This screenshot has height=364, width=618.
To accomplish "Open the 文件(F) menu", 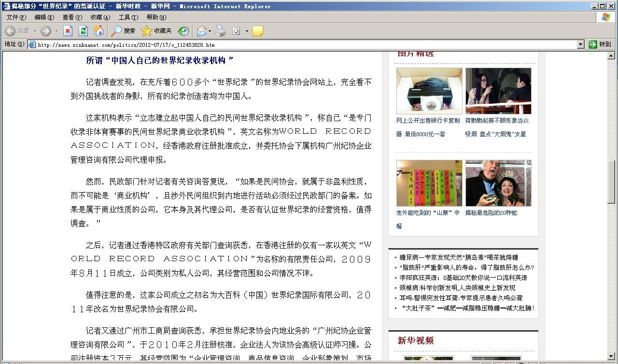I will pos(16,17).
